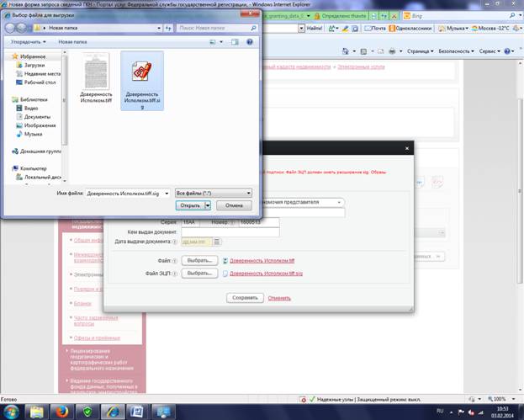The width and height of the screenshot is (524, 420).
Task: Click Сохранить in the web form
Action: click(x=244, y=297)
